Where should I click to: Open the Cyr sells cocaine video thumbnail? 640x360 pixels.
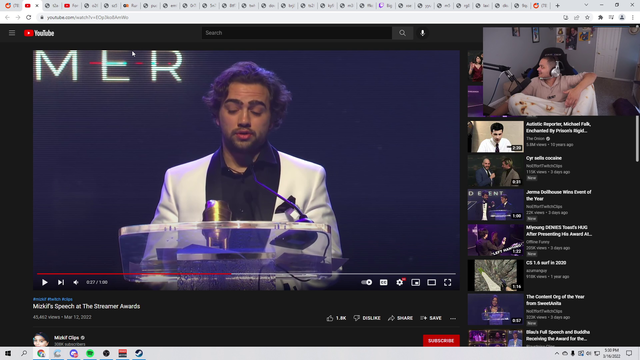point(496,170)
